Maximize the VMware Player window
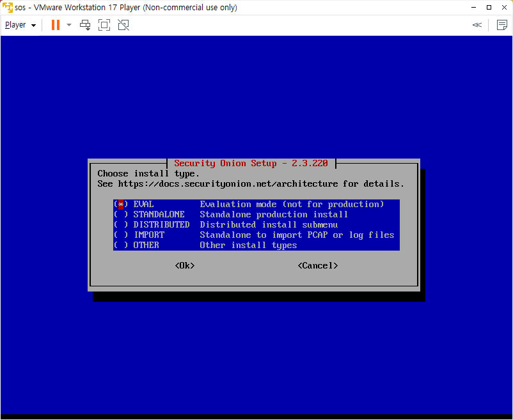Screen dimensions: 513x420 489,7
